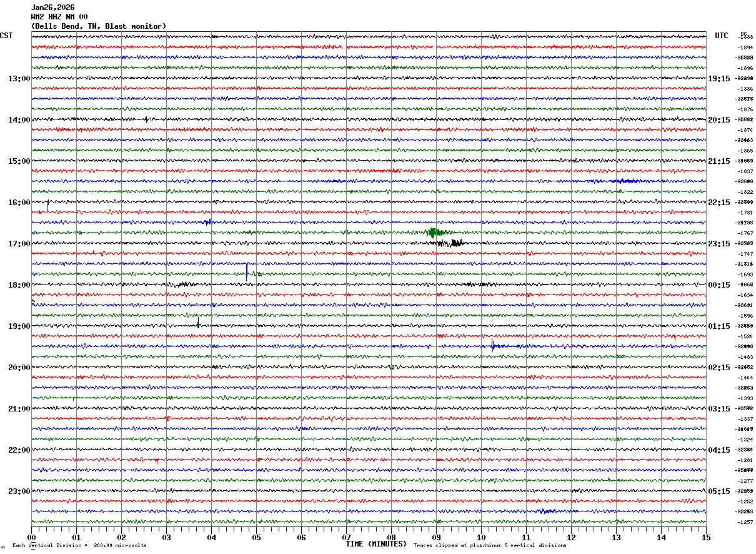Screen dimensions: 756x554
Task: Click the 20:15 UTC time label
Action: pos(719,120)
